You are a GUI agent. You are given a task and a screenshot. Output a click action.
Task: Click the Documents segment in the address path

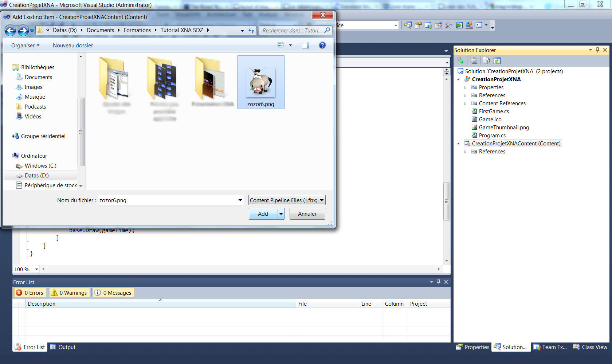100,30
